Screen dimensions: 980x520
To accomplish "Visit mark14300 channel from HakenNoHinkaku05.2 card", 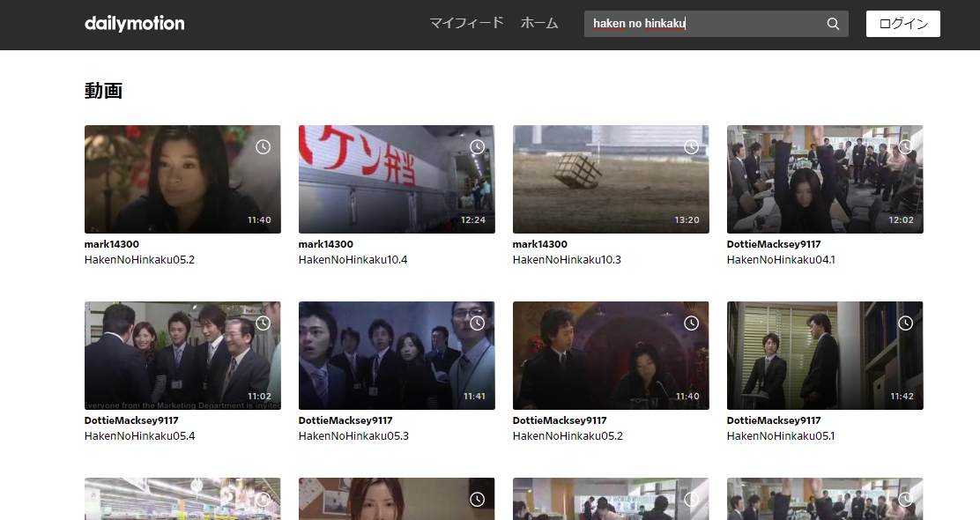I will tap(112, 244).
